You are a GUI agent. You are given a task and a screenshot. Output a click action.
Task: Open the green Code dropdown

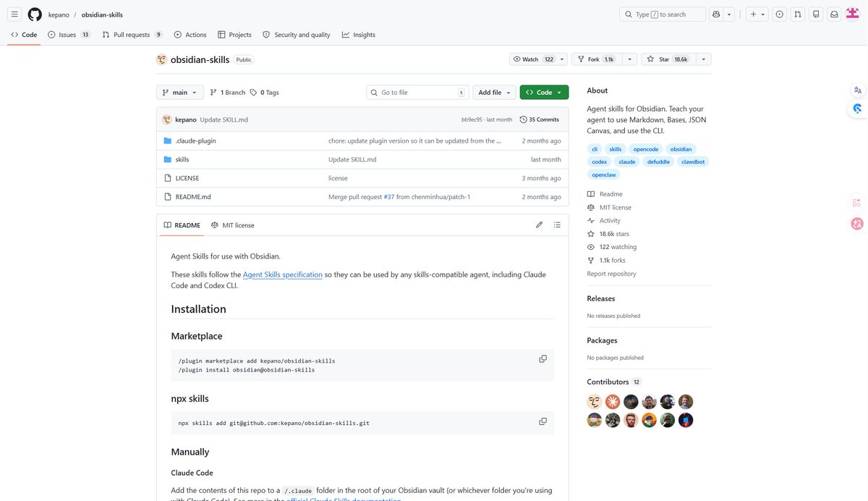[x=544, y=93]
